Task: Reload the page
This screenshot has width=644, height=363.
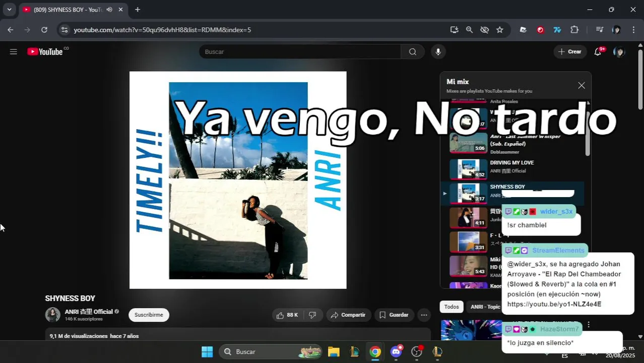Action: coord(44,30)
